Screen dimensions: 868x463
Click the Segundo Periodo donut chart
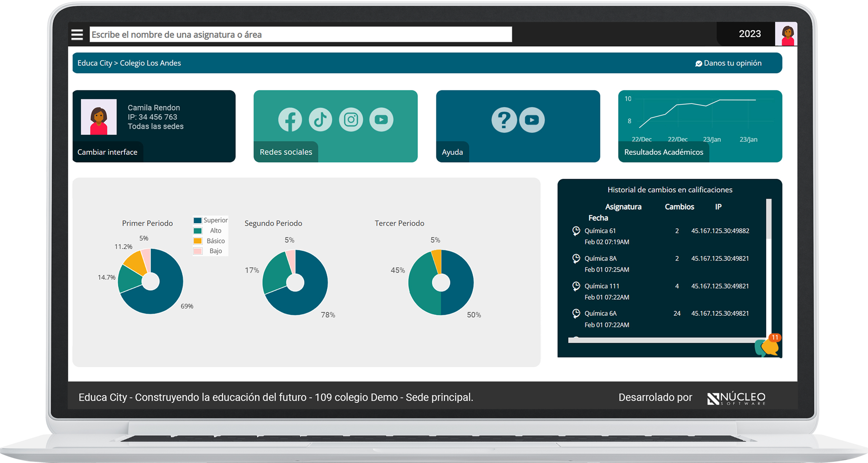295,282
